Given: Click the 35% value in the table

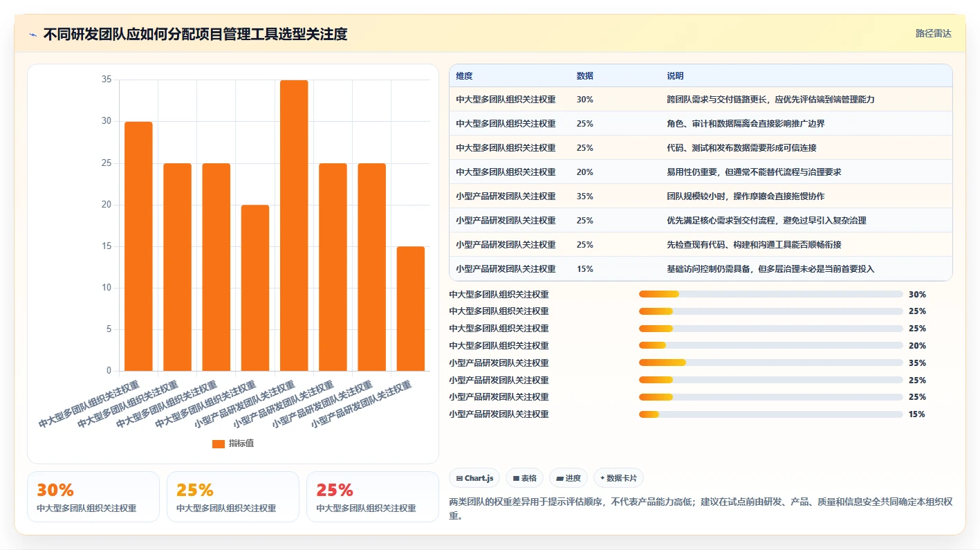Looking at the screenshot, I should 584,196.
